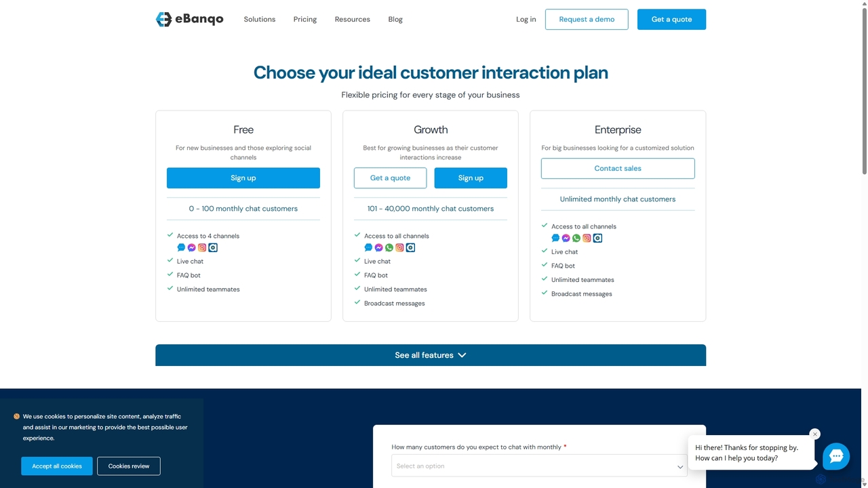868x488 pixels.
Task: Open the Solutions menu
Action: pyautogui.click(x=260, y=19)
